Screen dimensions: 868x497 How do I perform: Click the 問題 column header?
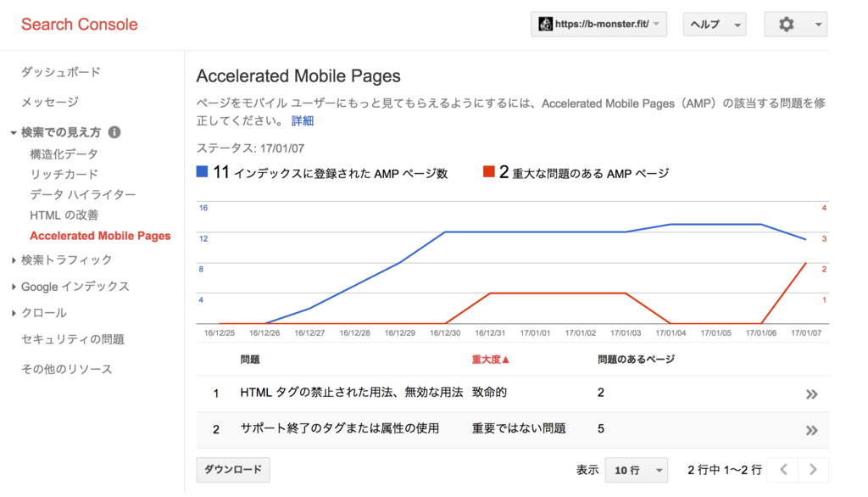[x=250, y=360]
